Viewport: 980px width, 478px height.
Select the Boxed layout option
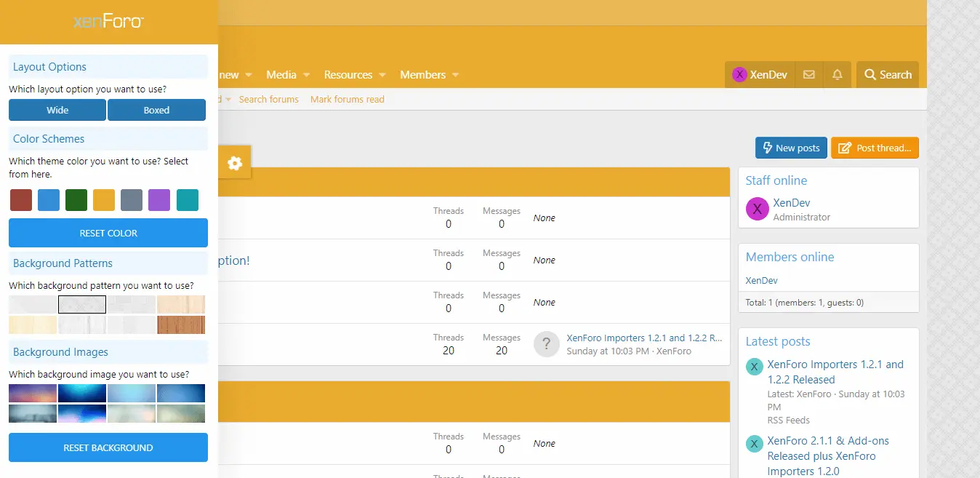(156, 110)
